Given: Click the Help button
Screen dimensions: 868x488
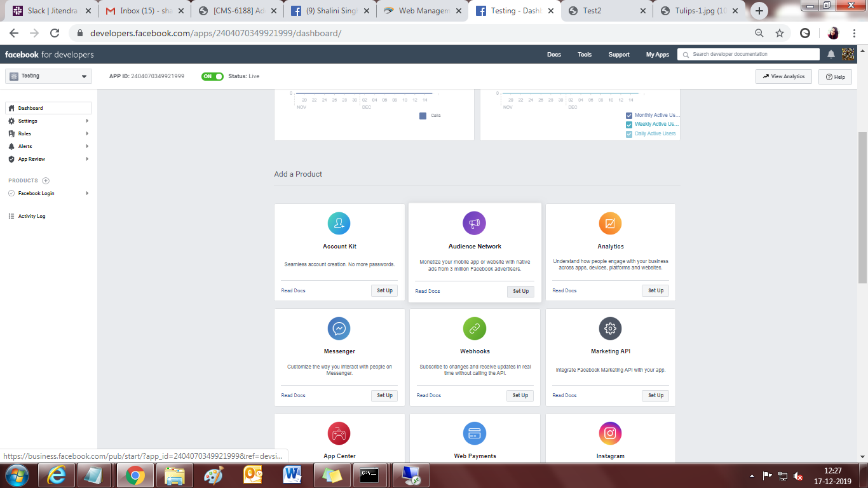Looking at the screenshot, I should [x=835, y=77].
